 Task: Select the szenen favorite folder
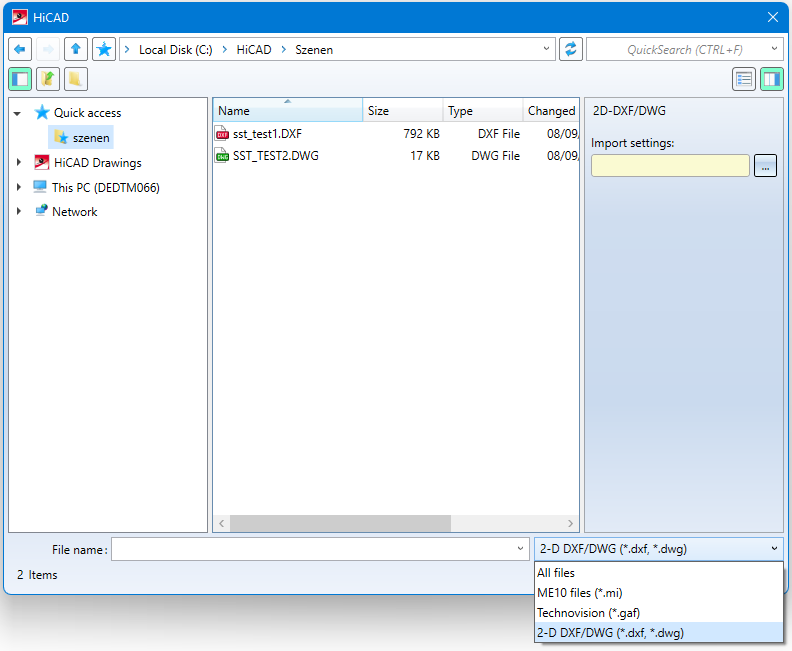click(81, 137)
